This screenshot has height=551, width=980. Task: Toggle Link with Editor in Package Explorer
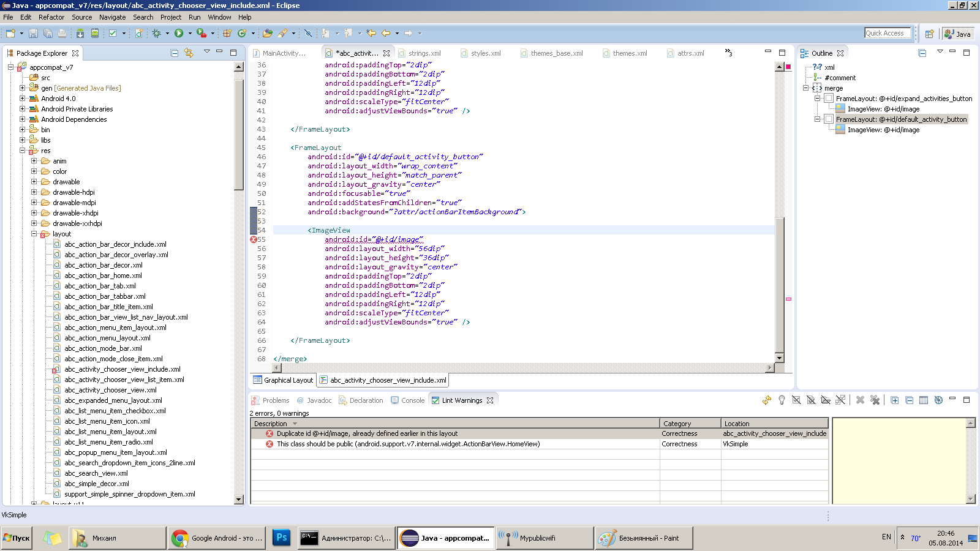point(189,53)
